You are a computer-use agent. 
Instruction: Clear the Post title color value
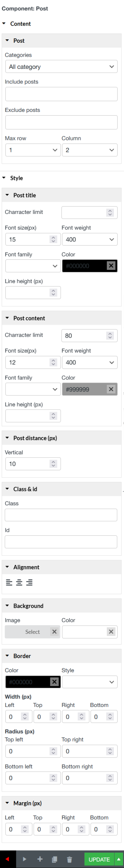pyautogui.click(x=111, y=266)
